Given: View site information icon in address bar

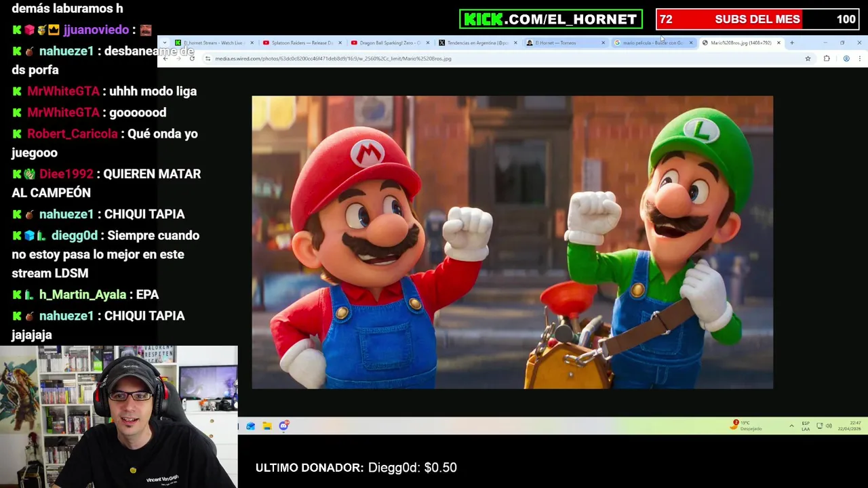Looking at the screenshot, I should (208, 58).
